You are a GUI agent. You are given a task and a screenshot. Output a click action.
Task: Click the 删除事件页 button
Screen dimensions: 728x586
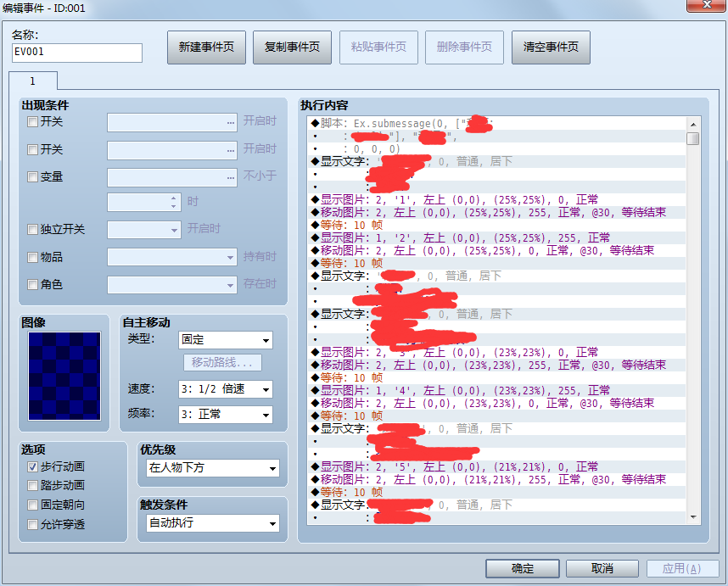click(464, 47)
